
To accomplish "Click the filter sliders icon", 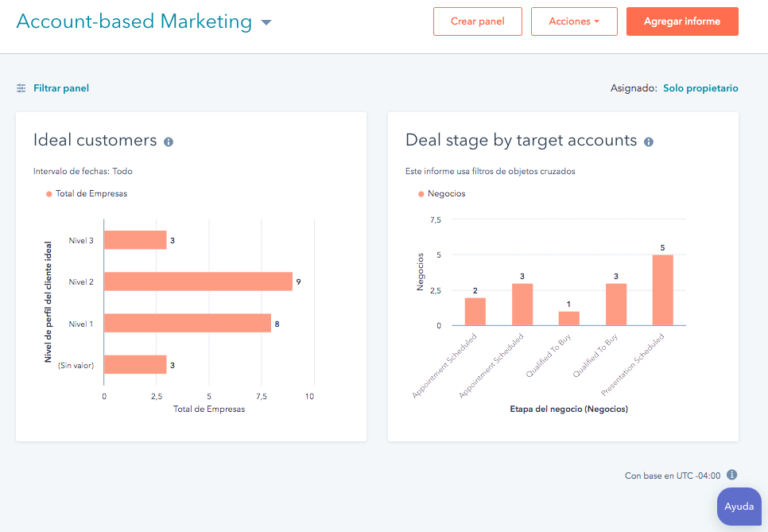I will click(x=21, y=88).
